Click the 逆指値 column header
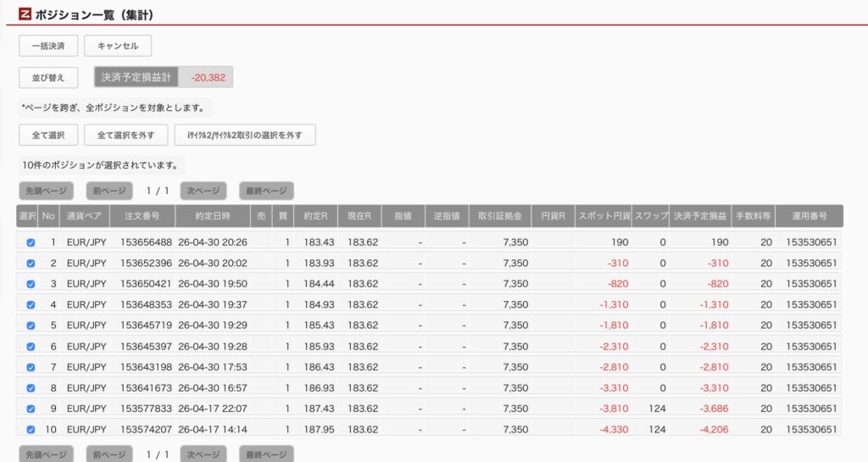The width and height of the screenshot is (868, 462). coord(447,216)
